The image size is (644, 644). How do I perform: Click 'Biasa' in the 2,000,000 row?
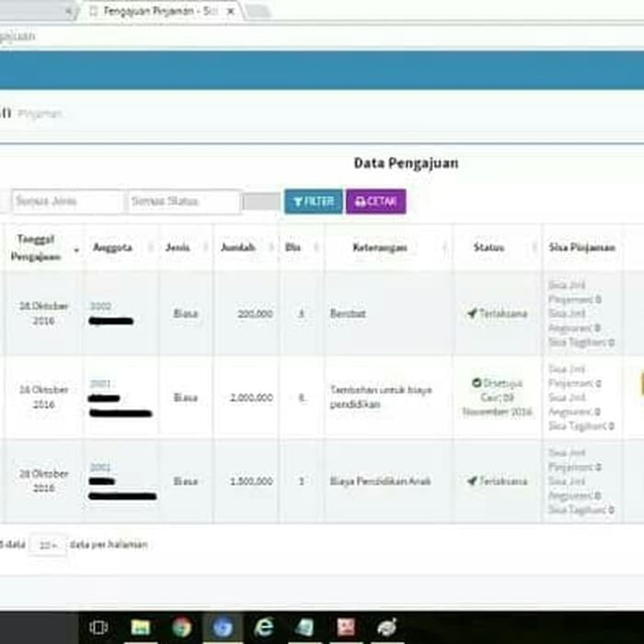pos(186,397)
